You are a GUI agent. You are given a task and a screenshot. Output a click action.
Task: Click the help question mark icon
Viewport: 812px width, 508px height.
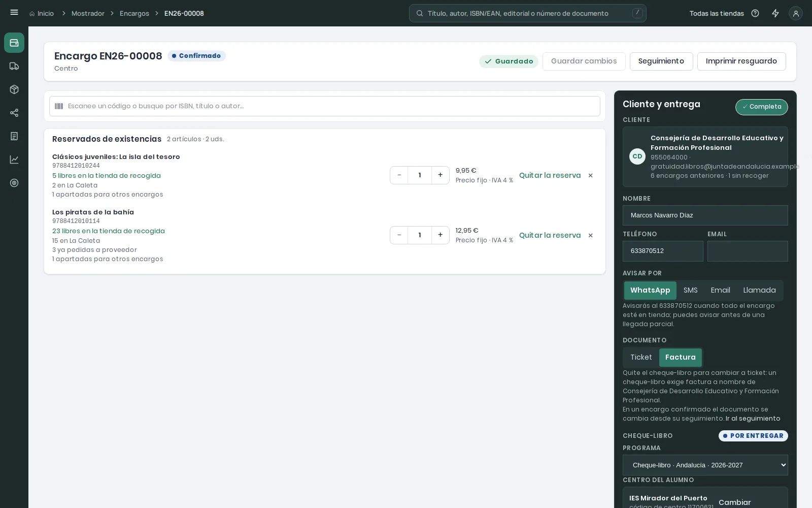(755, 13)
